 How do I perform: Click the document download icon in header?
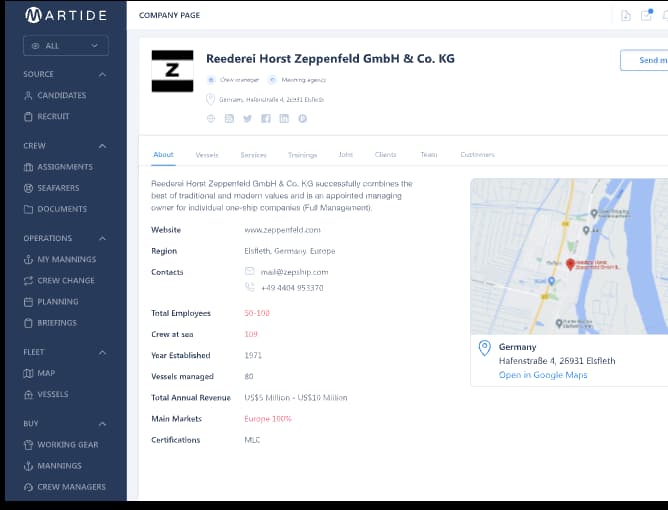[x=626, y=16]
